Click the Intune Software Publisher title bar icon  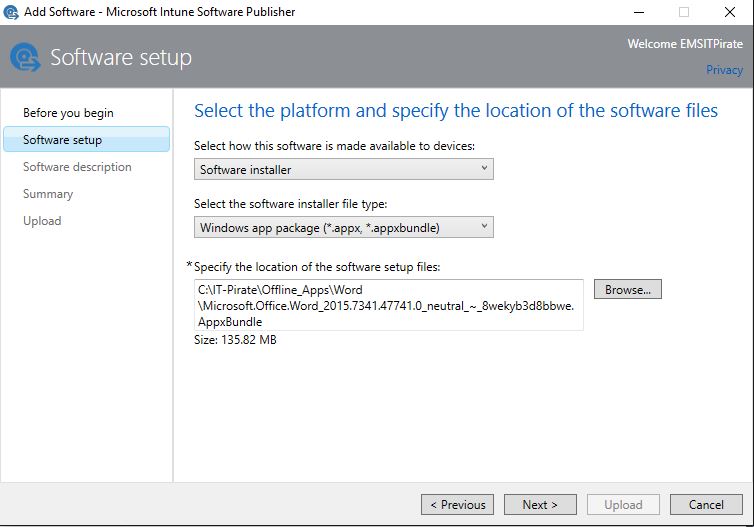11,12
